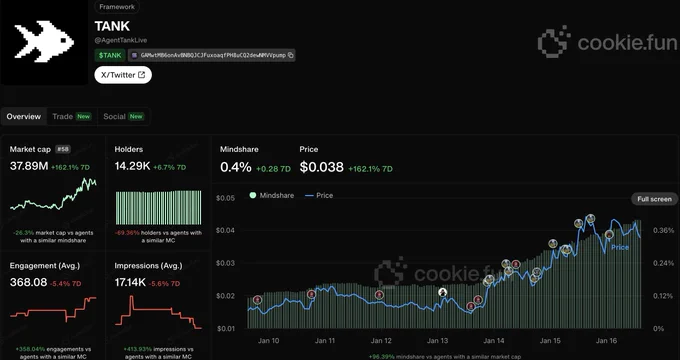680x360 pixels.
Task: Click the Jan 16 date axis label
Action: 606,340
